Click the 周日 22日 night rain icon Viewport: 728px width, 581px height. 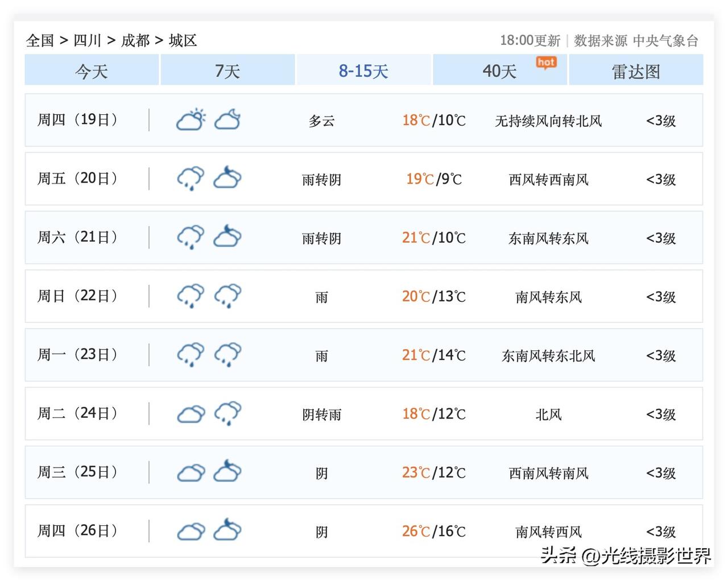tap(227, 296)
